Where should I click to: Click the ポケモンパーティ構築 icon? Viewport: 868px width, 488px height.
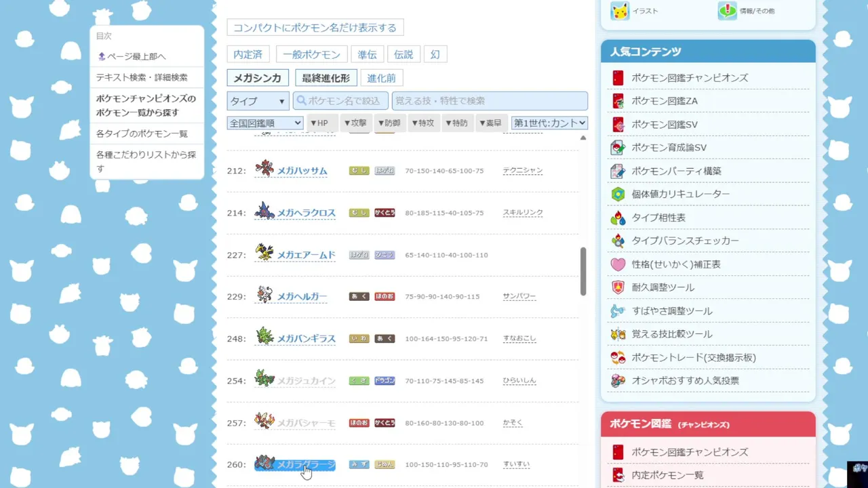coord(618,171)
